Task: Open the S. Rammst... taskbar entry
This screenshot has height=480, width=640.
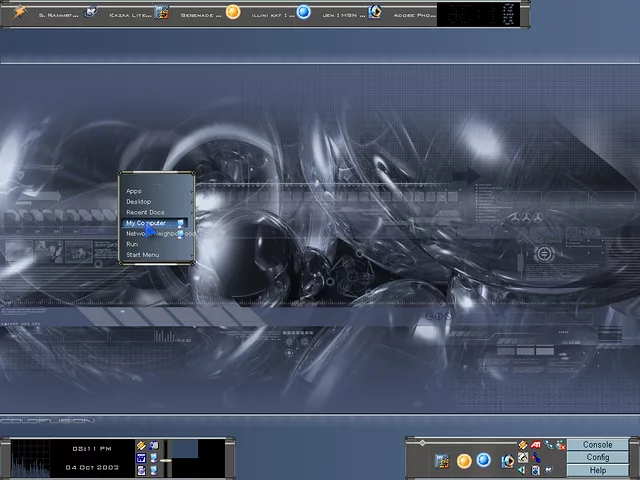Action: pos(58,16)
